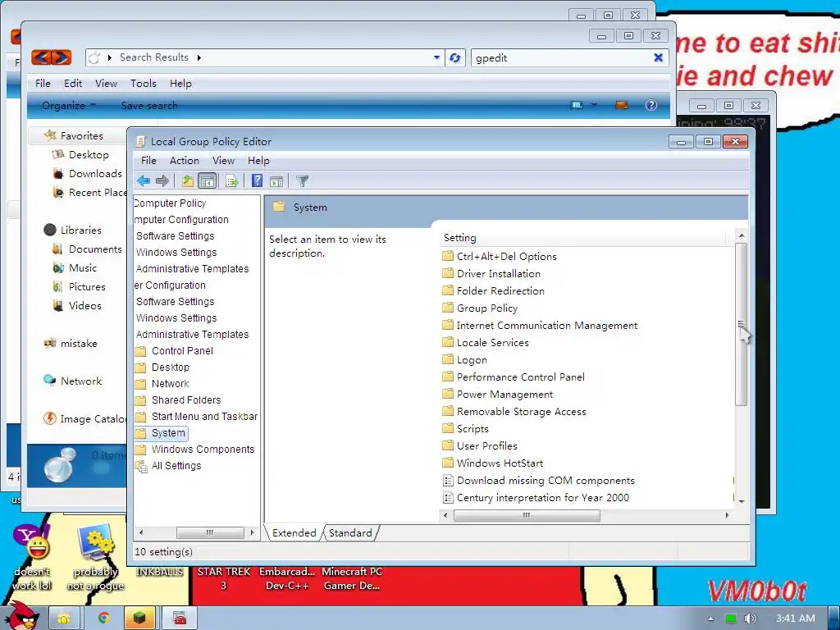The image size is (840, 630).
Task: Click the tree pane horizontal scrollbar thumb
Action: [210, 532]
